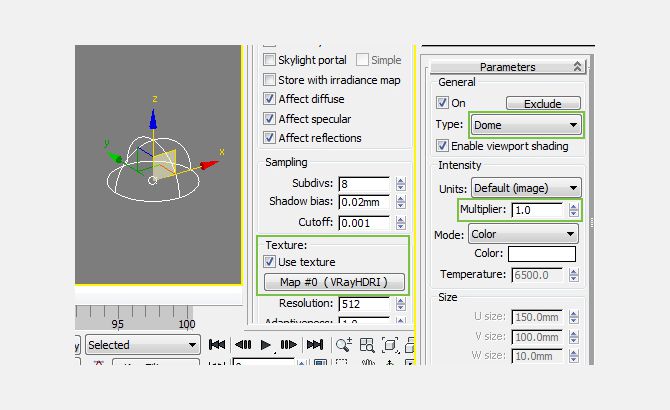The image size is (670, 410).
Task: Toggle the Simple checkbox
Action: coord(362,59)
